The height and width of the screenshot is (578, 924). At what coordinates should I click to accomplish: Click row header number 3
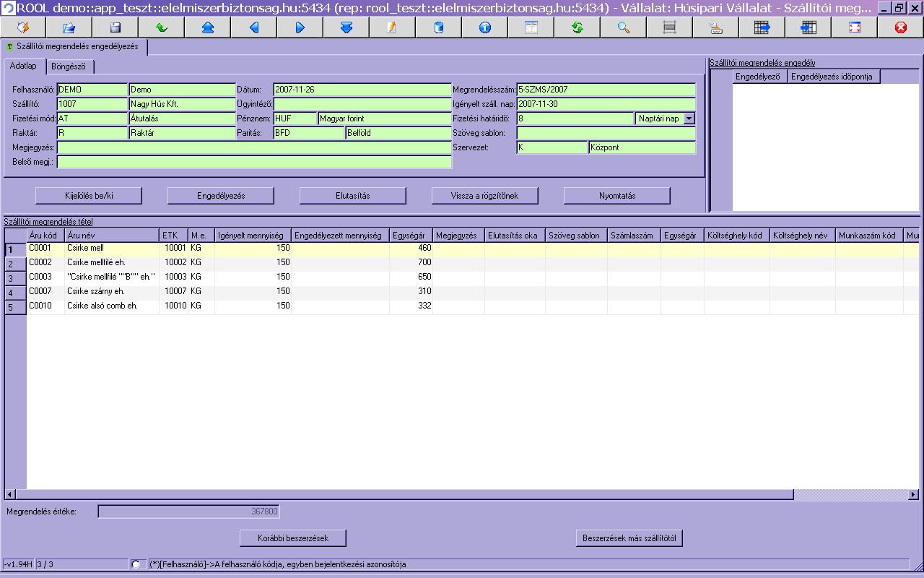click(15, 278)
